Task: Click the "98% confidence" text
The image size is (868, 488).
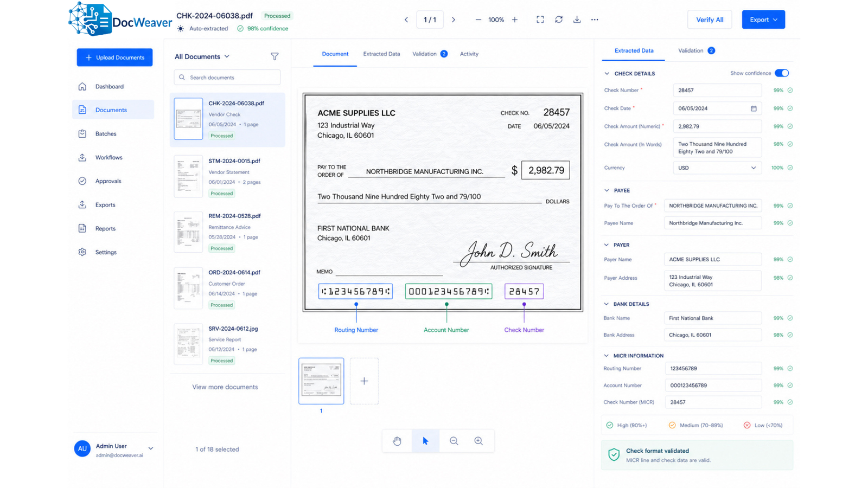Action: pyautogui.click(x=267, y=29)
